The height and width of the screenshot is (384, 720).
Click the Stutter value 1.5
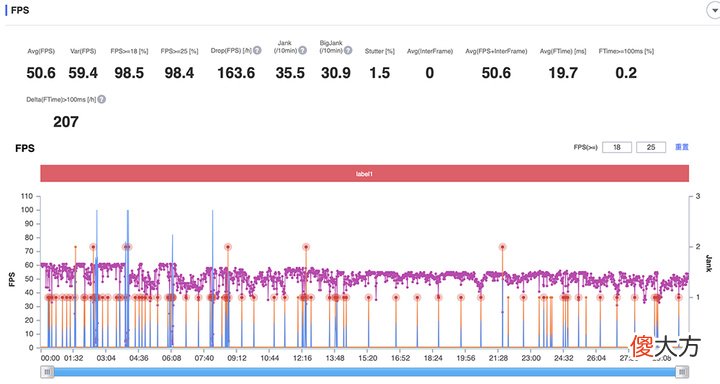379,73
